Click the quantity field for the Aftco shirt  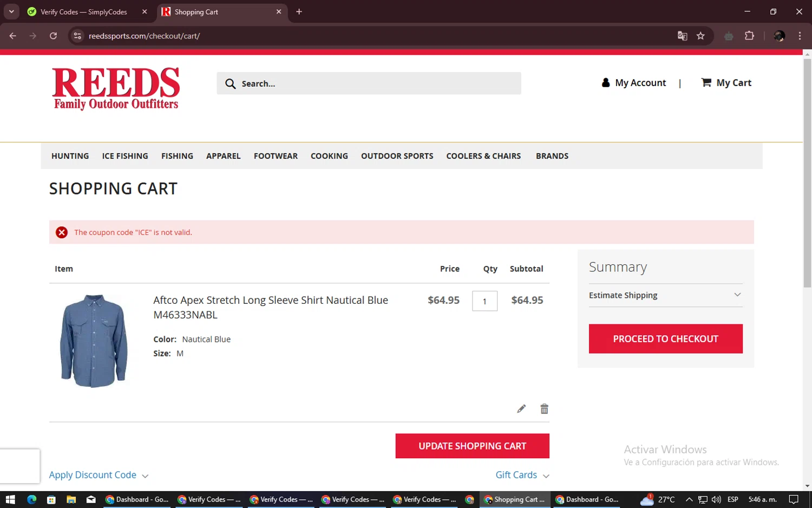(x=484, y=301)
